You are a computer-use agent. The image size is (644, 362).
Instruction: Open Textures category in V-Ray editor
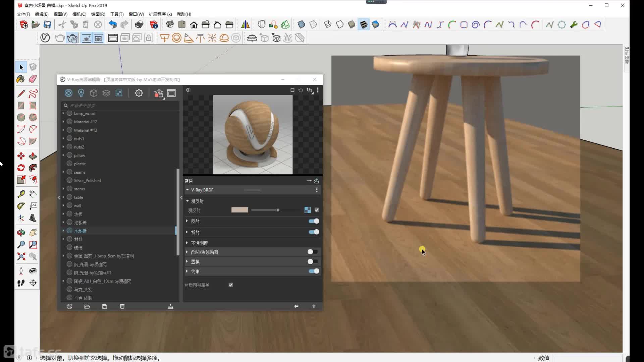[119, 93]
